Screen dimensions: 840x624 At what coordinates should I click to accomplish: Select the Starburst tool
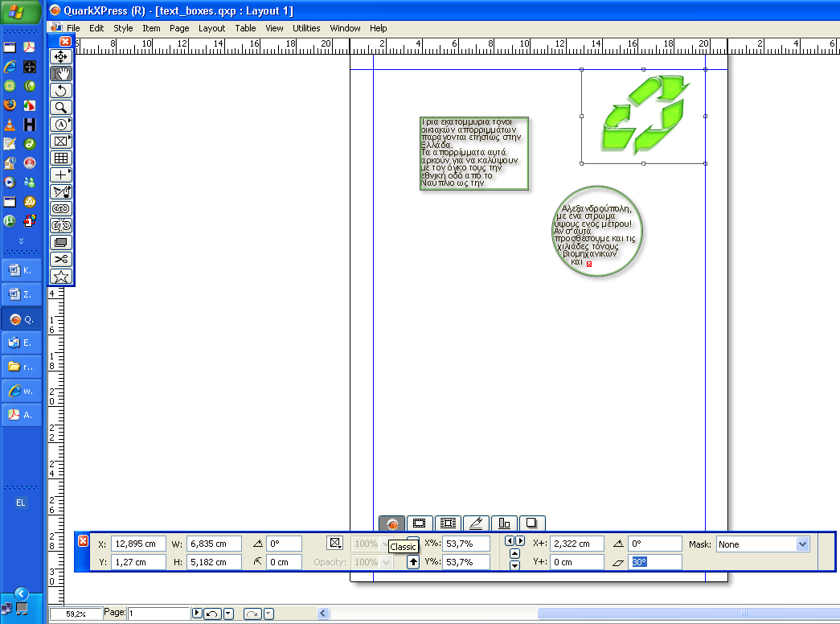pos(60,276)
